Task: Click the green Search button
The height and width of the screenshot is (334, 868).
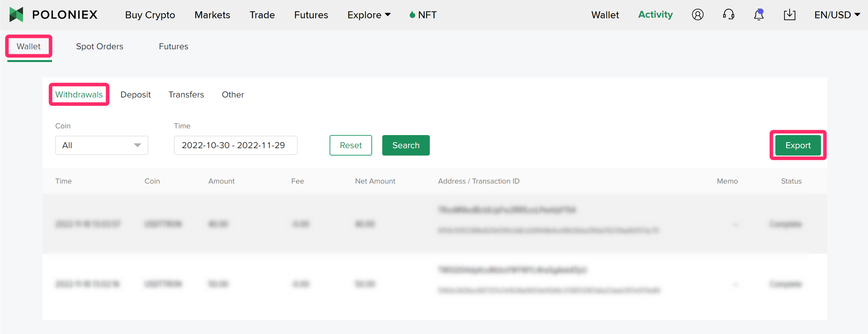Action: pos(406,145)
